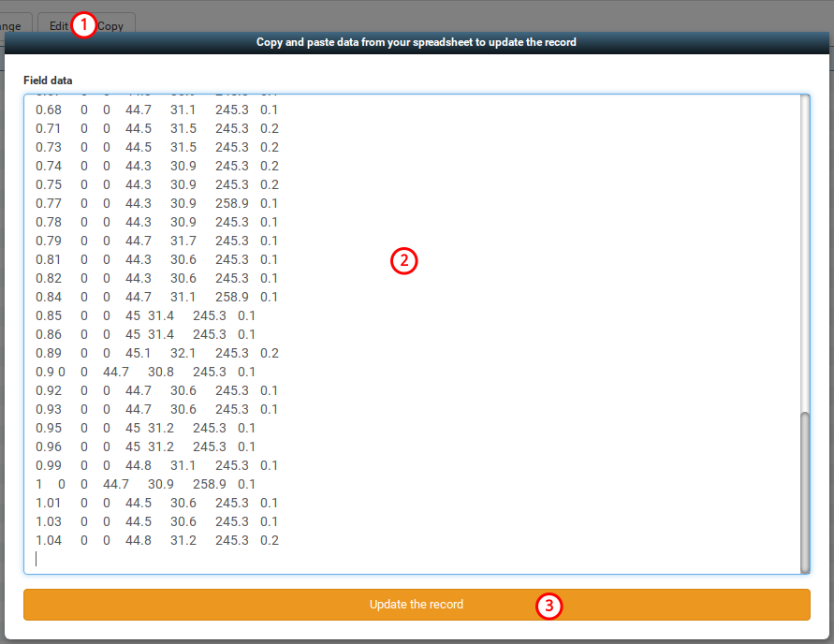Click the dialog header reading Copy and paste data
The height and width of the screenshot is (644, 834).
(416, 42)
